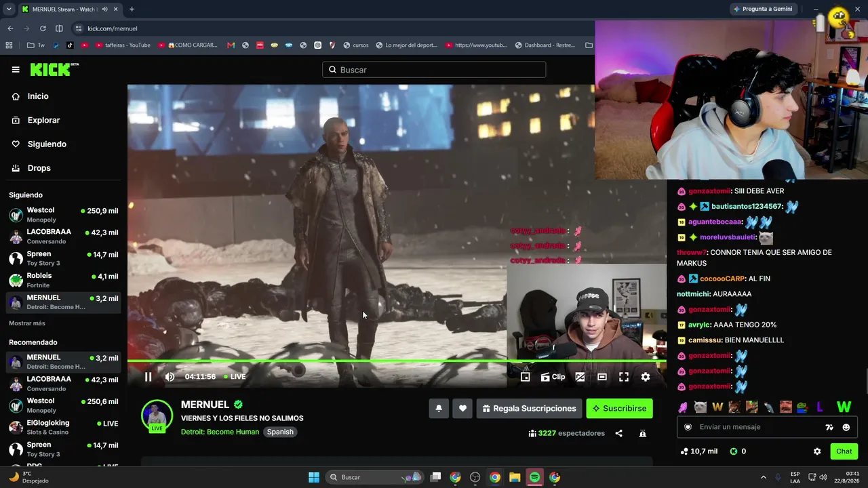Pause the stream video
Screen dimensions: 868x488
(148, 377)
